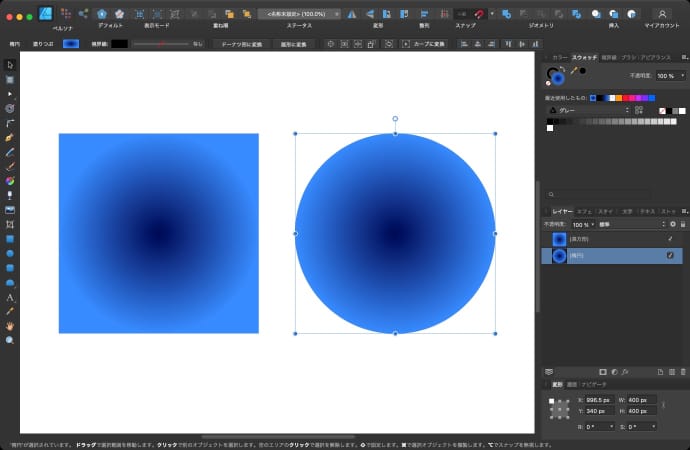Click the black stroke color swatch in context bar

(119, 44)
